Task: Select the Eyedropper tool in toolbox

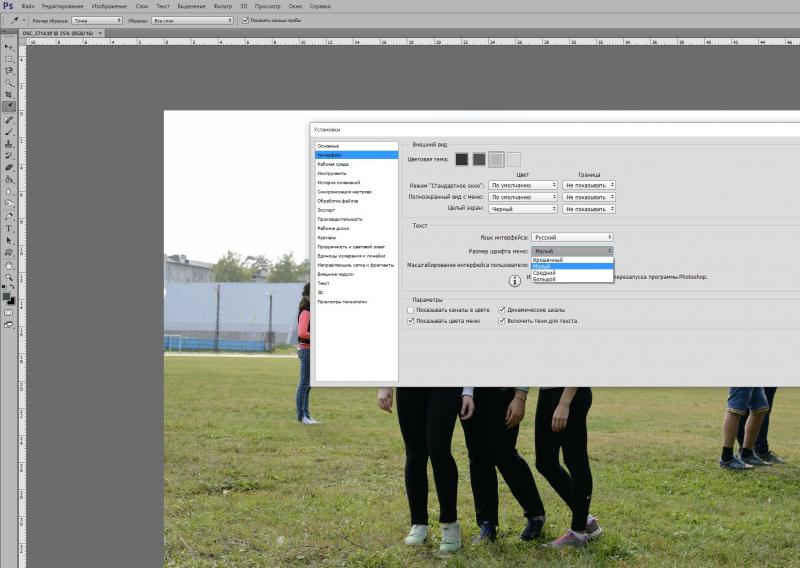Action: (9, 106)
